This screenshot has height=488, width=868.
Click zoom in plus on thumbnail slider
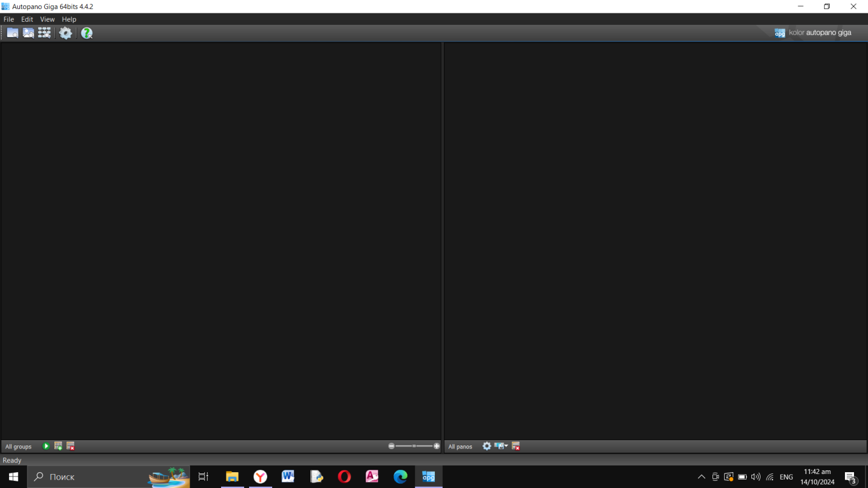pos(437,446)
